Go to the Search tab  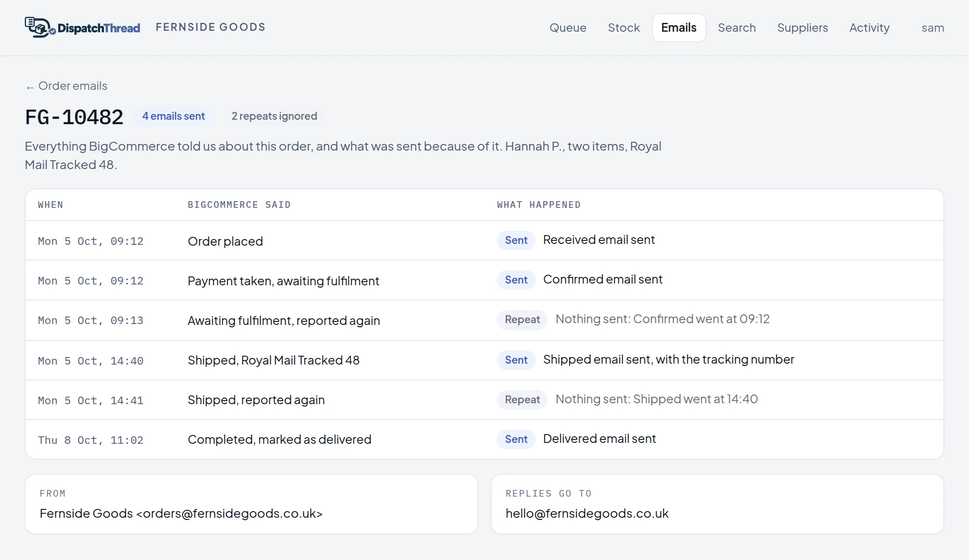[736, 28]
